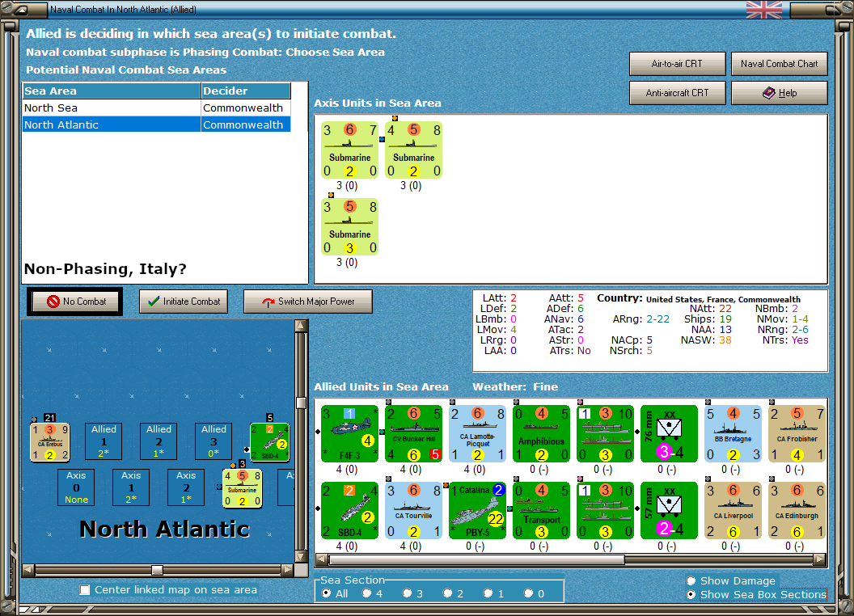Image resolution: width=854 pixels, height=616 pixels.
Task: Enable Center linked map on sea area
Action: coord(84,590)
